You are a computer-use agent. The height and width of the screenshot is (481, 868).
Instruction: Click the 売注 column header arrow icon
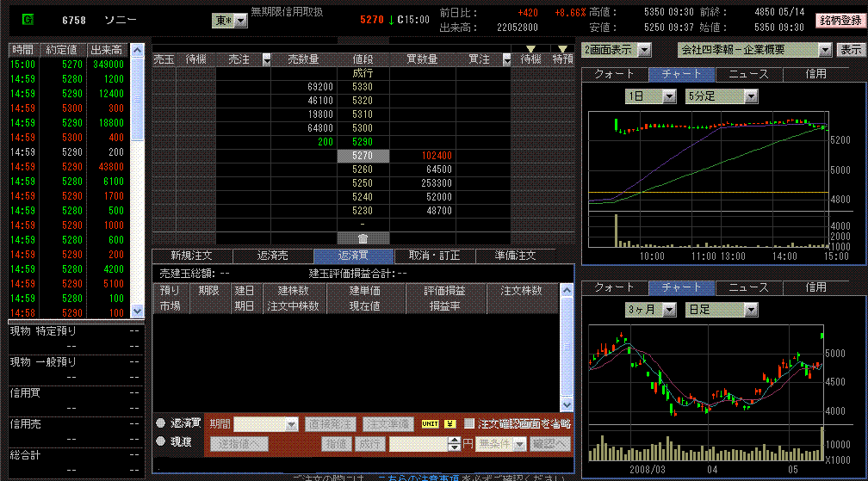coord(266,59)
